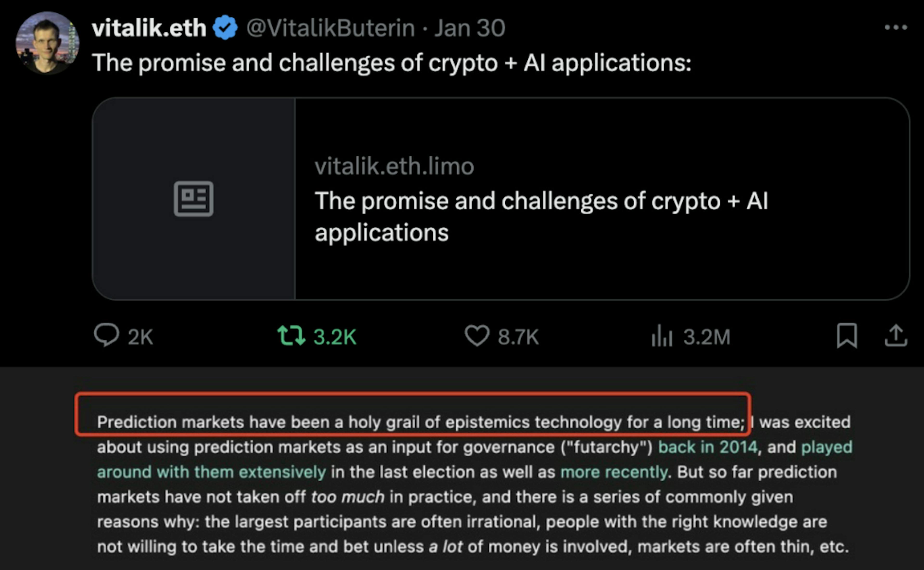Click the 3.2K retweet count

pyautogui.click(x=335, y=337)
